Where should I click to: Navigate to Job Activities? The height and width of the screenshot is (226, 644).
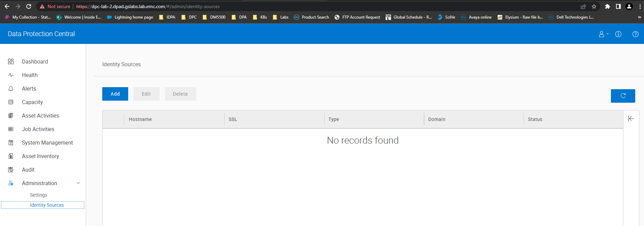coord(38,129)
